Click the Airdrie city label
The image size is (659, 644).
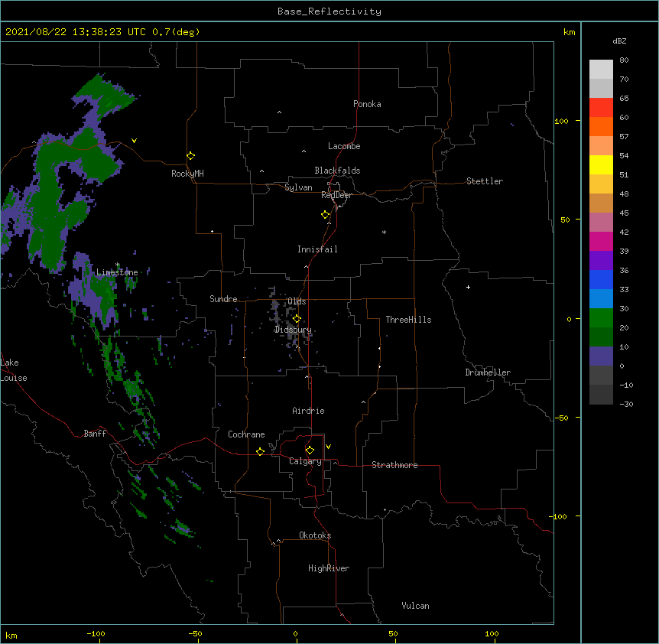pos(309,411)
